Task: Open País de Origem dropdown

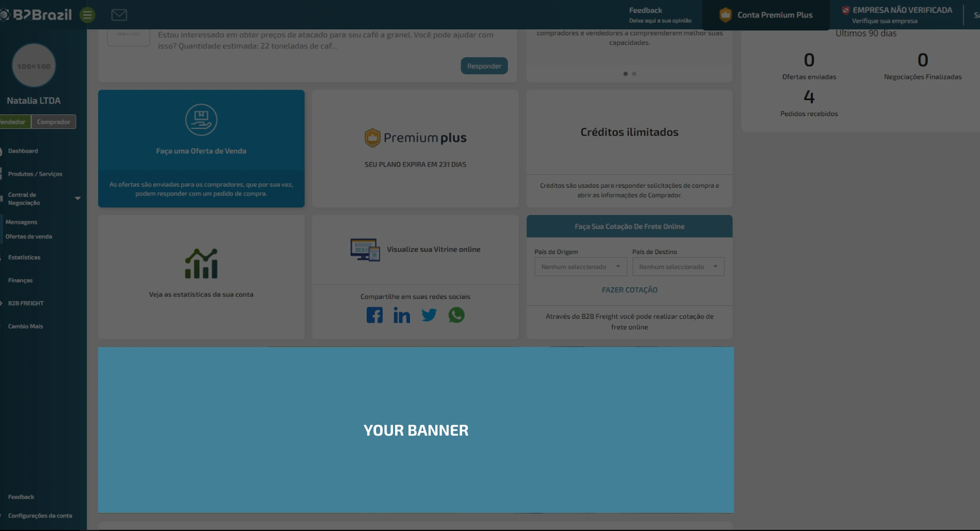Action: click(580, 267)
